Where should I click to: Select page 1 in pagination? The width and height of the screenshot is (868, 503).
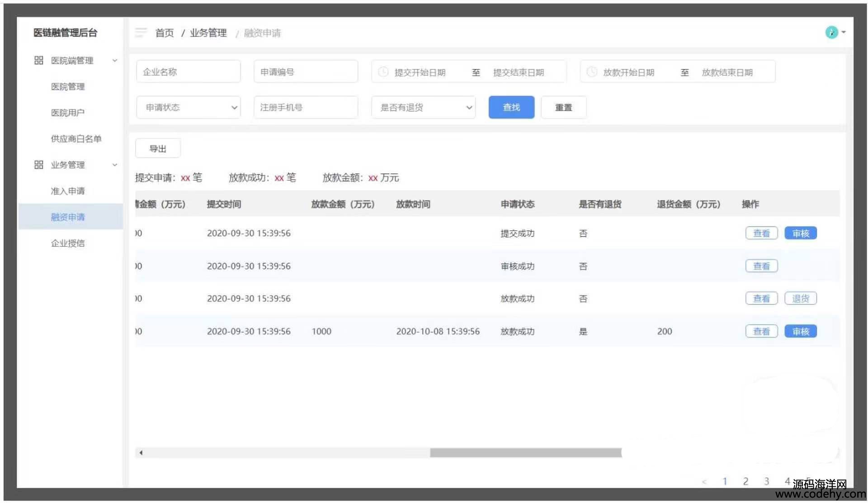(725, 482)
